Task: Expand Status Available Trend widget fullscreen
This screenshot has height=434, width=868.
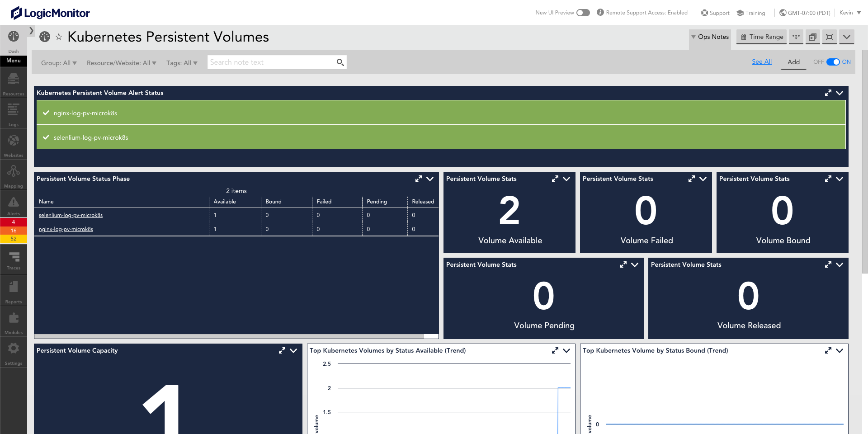Action: pos(555,350)
